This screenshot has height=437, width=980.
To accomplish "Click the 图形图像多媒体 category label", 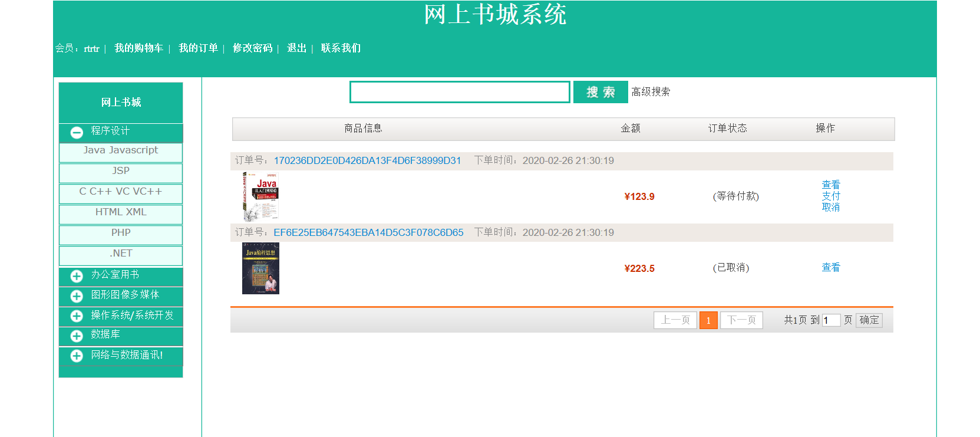I will point(125,295).
